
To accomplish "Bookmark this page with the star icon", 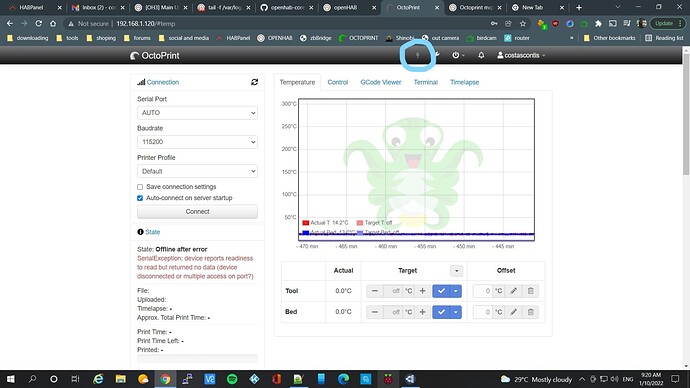I will pos(523,24).
